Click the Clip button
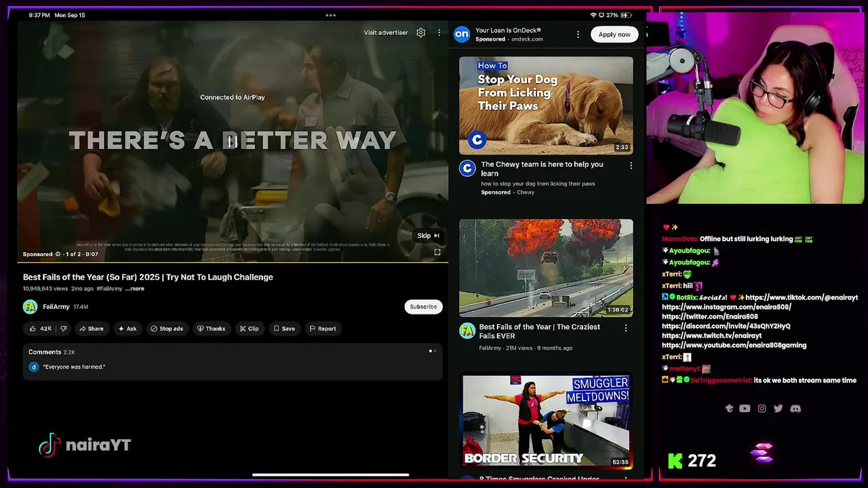 (x=249, y=329)
